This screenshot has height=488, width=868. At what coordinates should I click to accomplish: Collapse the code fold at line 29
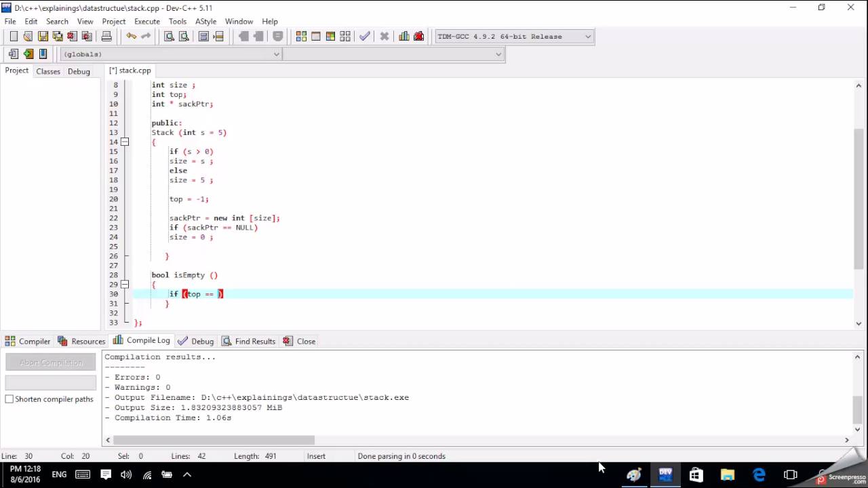(125, 285)
